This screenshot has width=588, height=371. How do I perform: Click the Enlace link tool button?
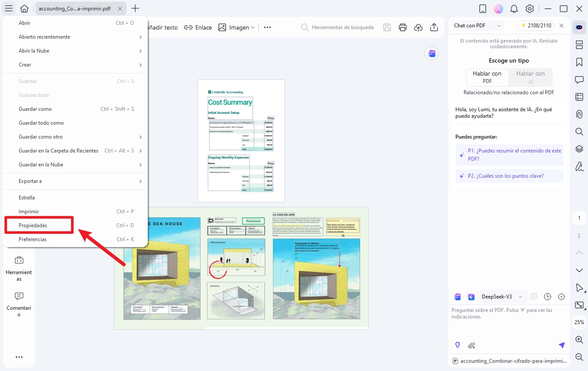(198, 27)
